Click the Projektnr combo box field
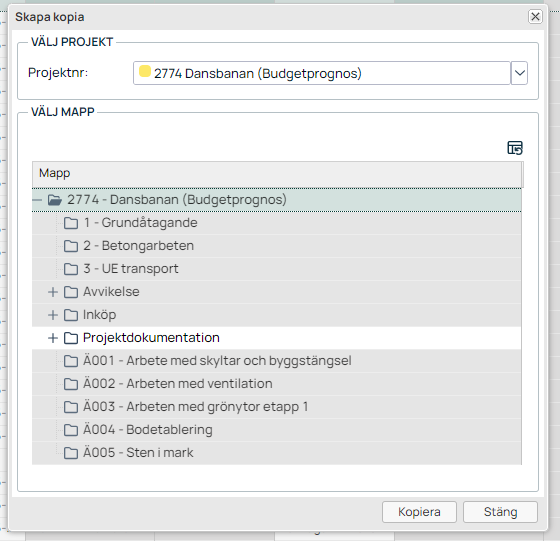This screenshot has height=541, width=560. (x=321, y=73)
